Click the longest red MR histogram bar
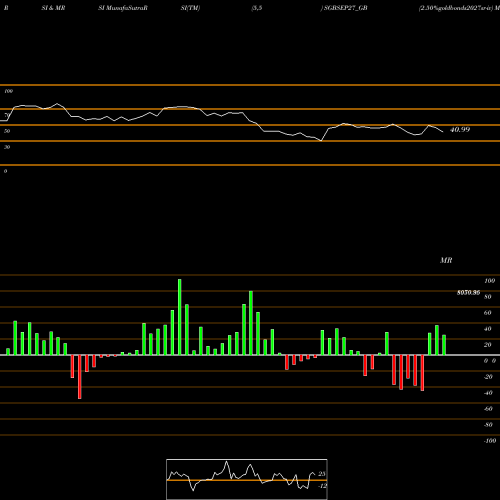 coord(80,377)
